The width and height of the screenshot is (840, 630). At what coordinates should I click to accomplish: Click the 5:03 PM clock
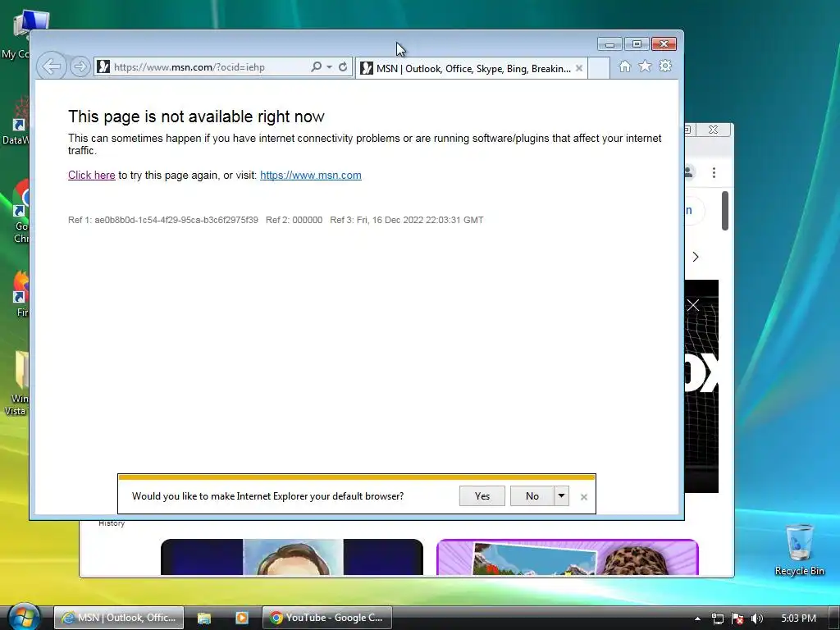pos(798,619)
